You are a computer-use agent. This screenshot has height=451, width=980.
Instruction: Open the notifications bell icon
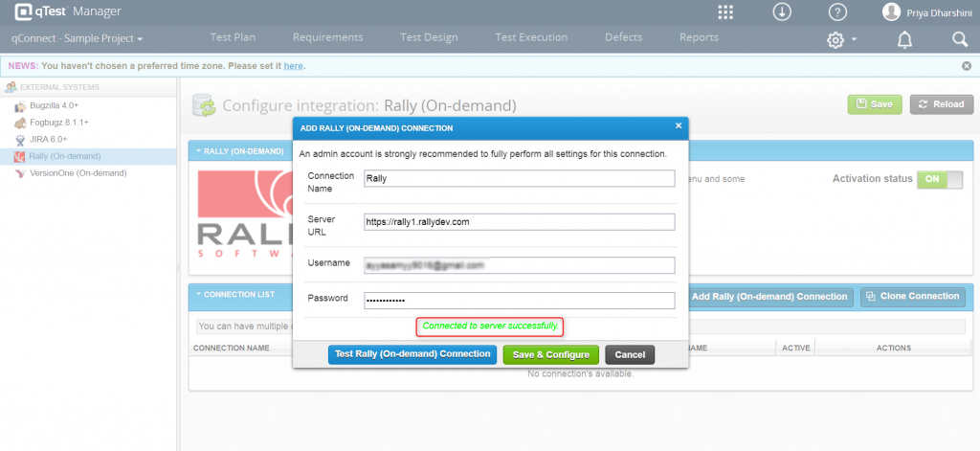(904, 39)
